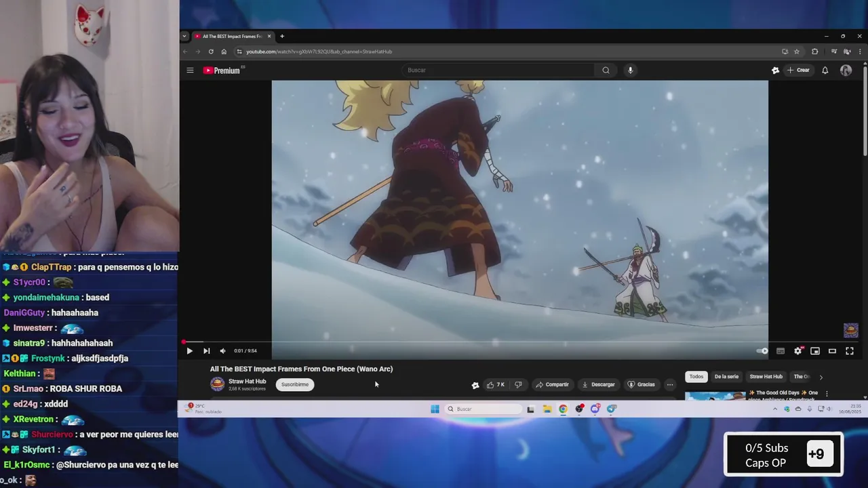Image resolution: width=868 pixels, height=488 pixels.
Task: Click the Descargar download button
Action: 598,384
